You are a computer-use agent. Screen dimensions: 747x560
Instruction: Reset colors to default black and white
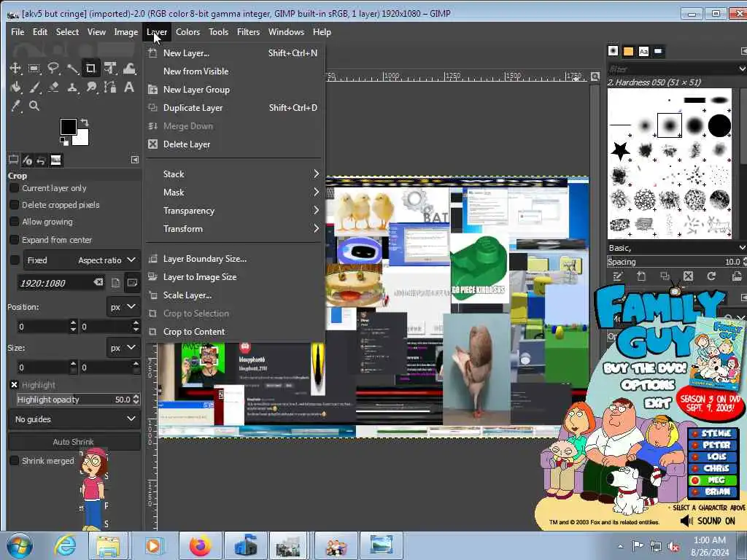click(63, 141)
